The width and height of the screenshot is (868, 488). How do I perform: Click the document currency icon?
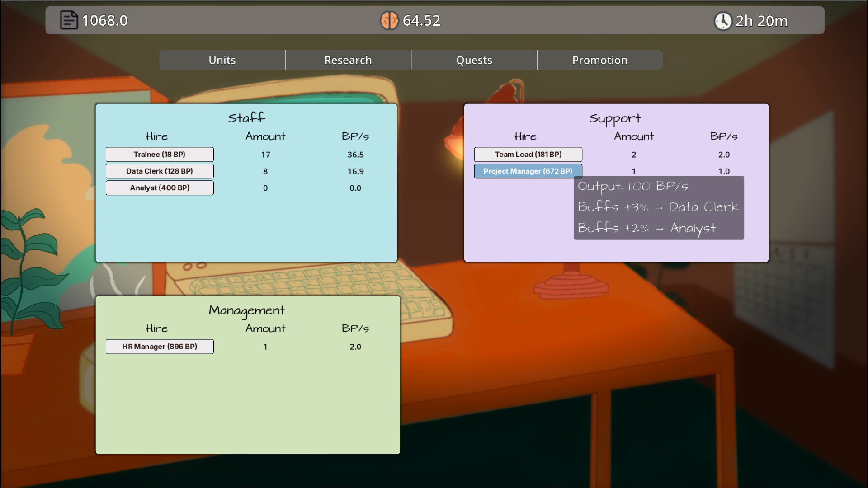(x=69, y=20)
